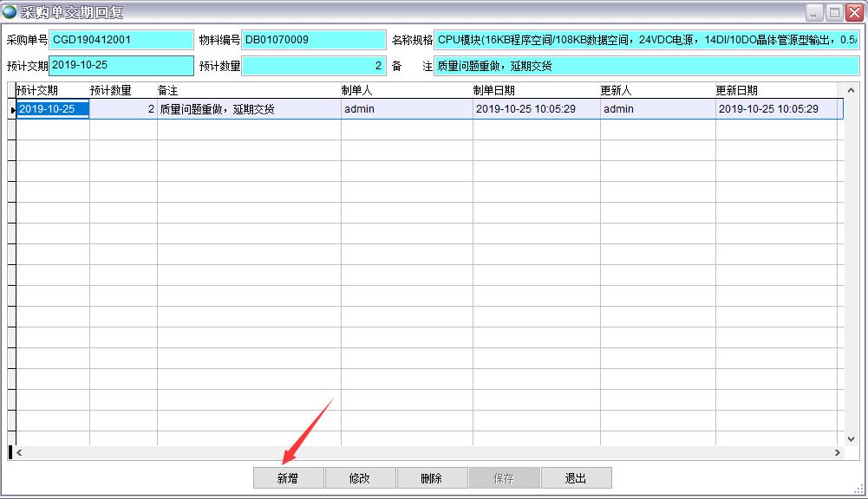Click the 保存 button
Image resolution: width=868 pixels, height=499 pixels.
click(504, 477)
